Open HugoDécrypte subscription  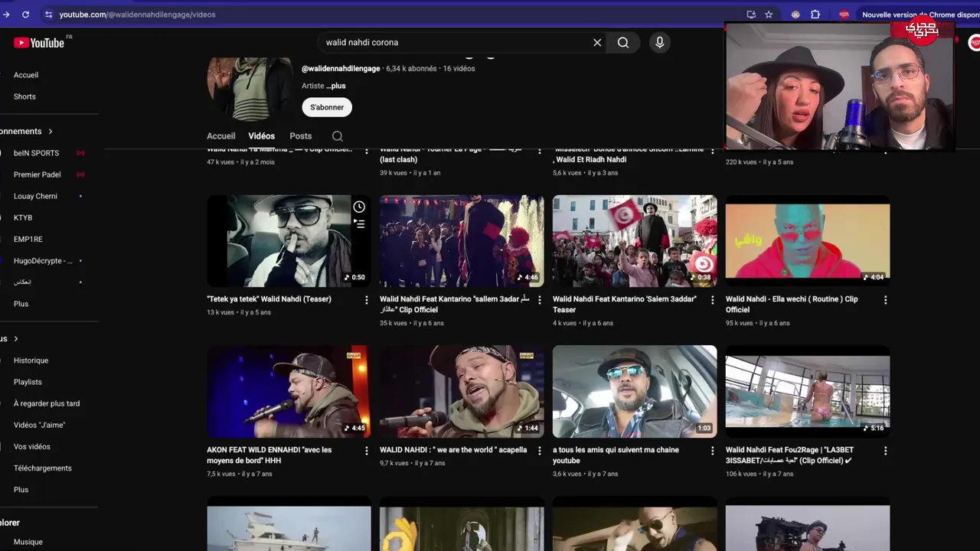click(x=43, y=260)
